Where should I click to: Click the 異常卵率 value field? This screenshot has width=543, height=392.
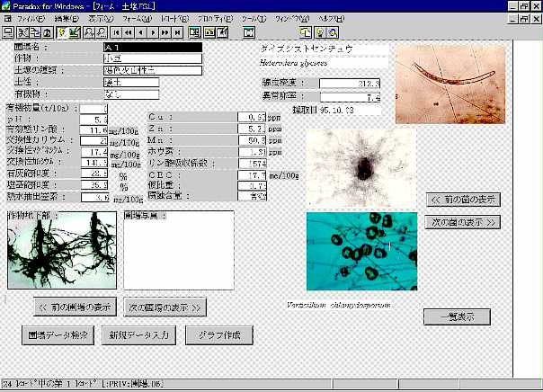350,97
